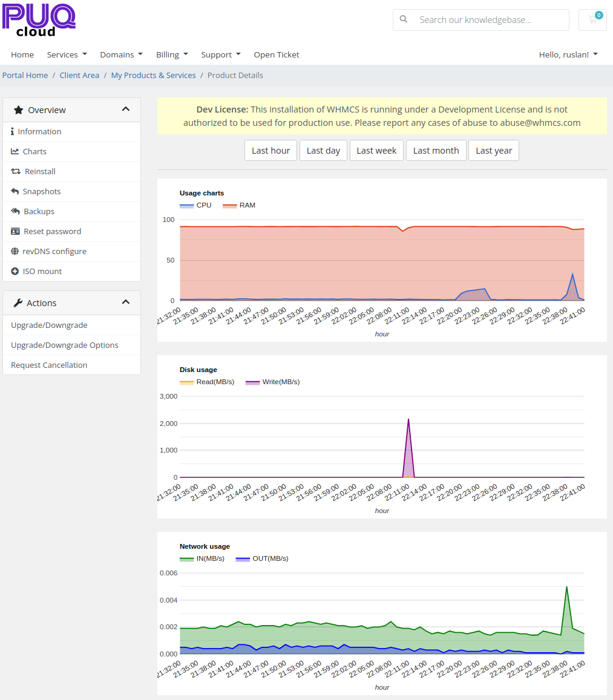Click the revDNS configure globe icon
Image resolution: width=613 pixels, height=700 pixels.
15,251
